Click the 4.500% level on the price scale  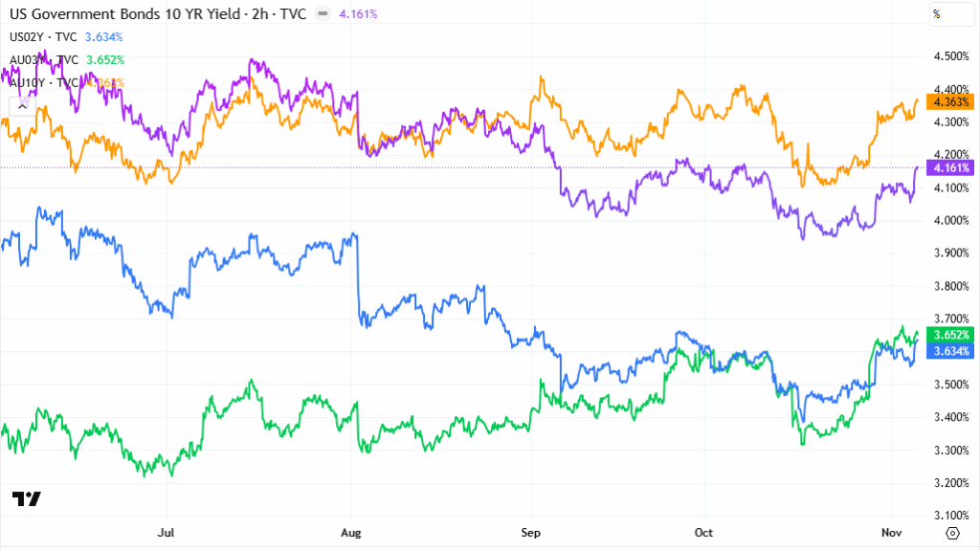(x=951, y=56)
